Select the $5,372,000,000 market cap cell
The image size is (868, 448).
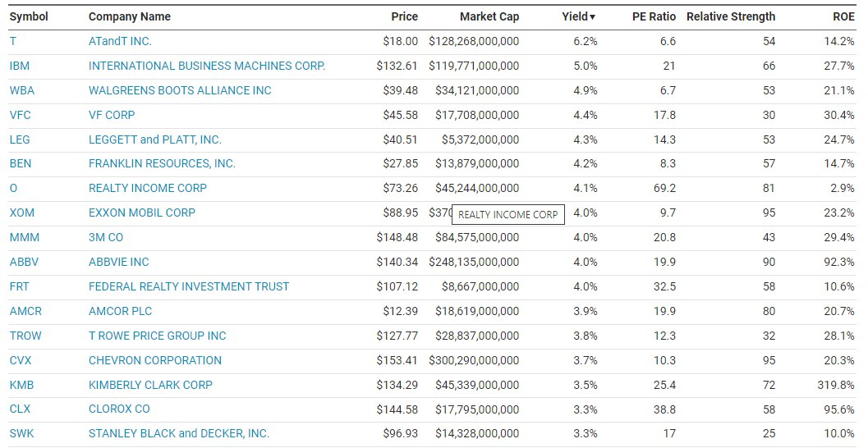tap(480, 139)
